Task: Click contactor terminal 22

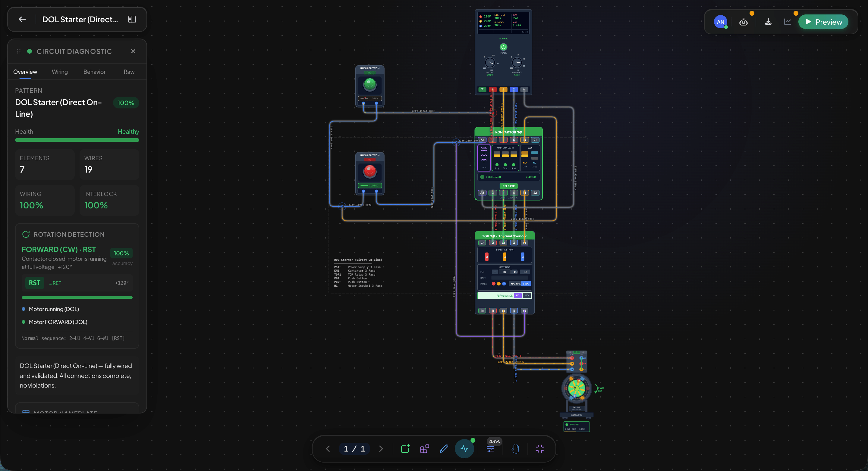Action: [x=535, y=193]
